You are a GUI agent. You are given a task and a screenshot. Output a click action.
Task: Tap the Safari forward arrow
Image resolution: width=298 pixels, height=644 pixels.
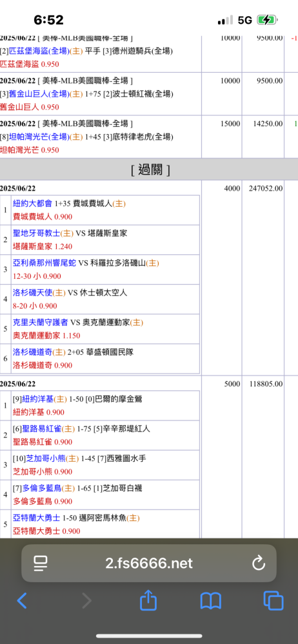point(86,600)
